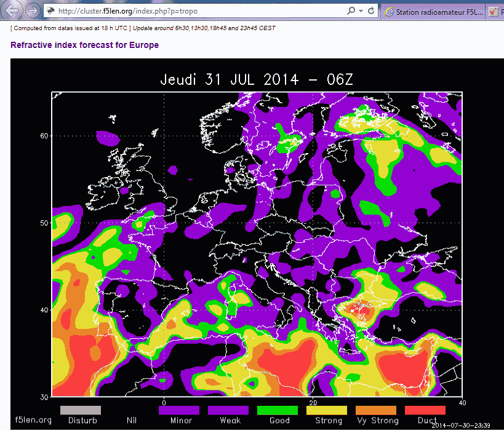Click the yellow Strong legend swatch
This screenshot has height=431, width=504.
click(x=327, y=410)
